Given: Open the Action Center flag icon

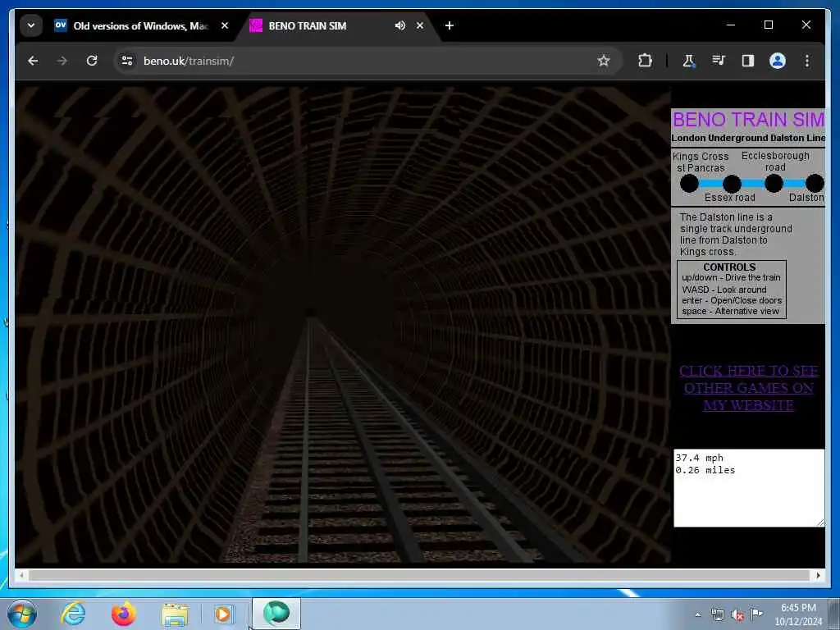Looking at the screenshot, I should pos(756,614).
